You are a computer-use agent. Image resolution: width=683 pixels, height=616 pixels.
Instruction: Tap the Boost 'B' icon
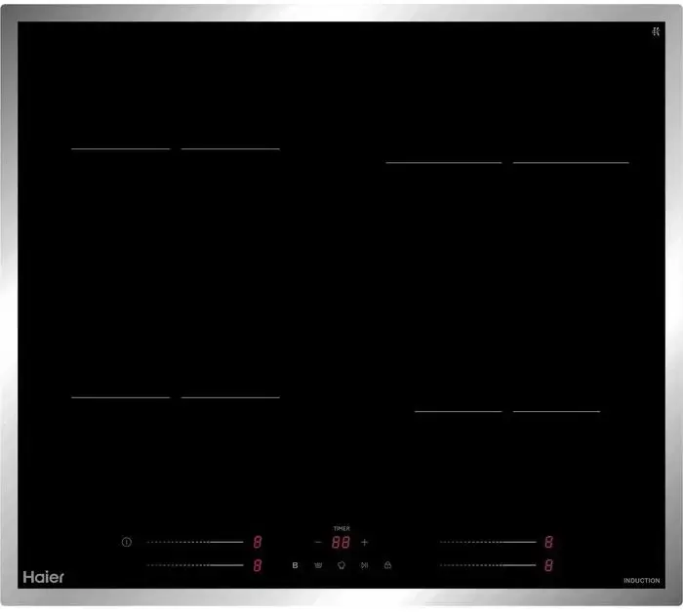[295, 565]
